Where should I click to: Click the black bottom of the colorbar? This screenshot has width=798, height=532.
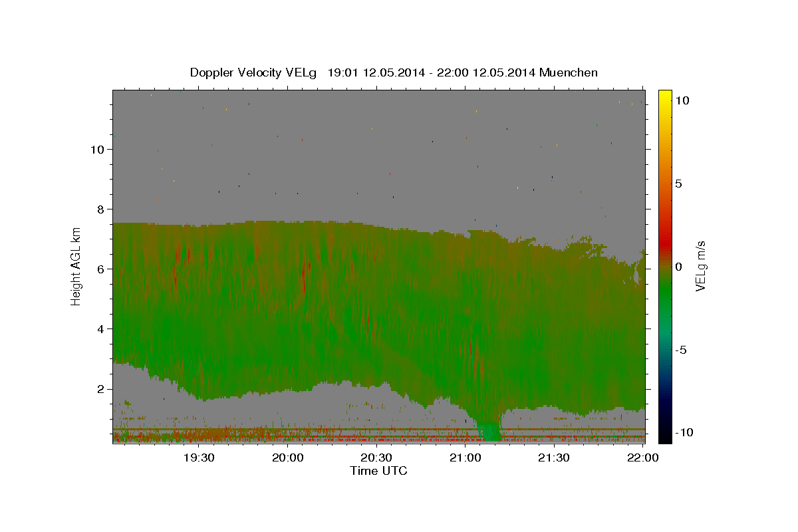(x=665, y=436)
